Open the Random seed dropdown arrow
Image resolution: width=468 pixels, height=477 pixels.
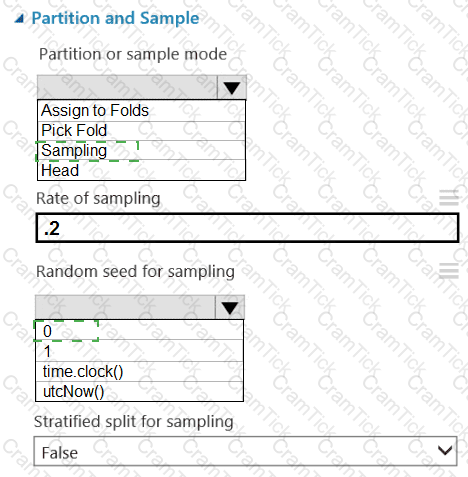(230, 307)
